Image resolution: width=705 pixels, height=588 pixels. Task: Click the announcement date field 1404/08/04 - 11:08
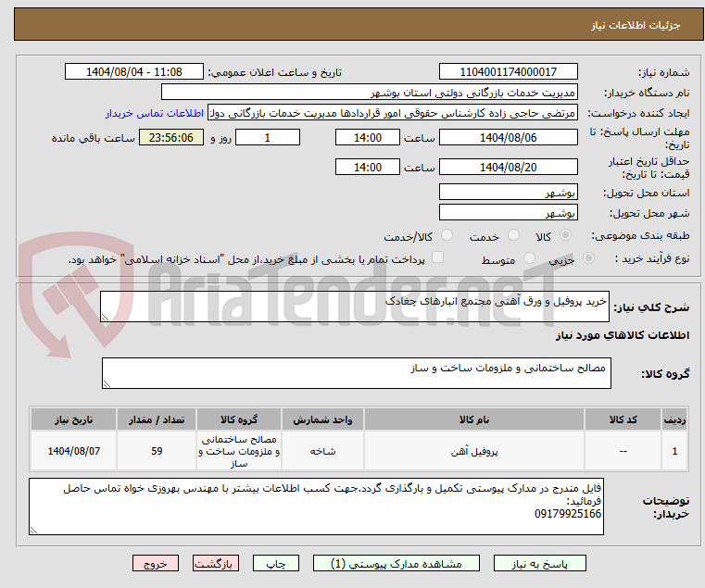[134, 71]
